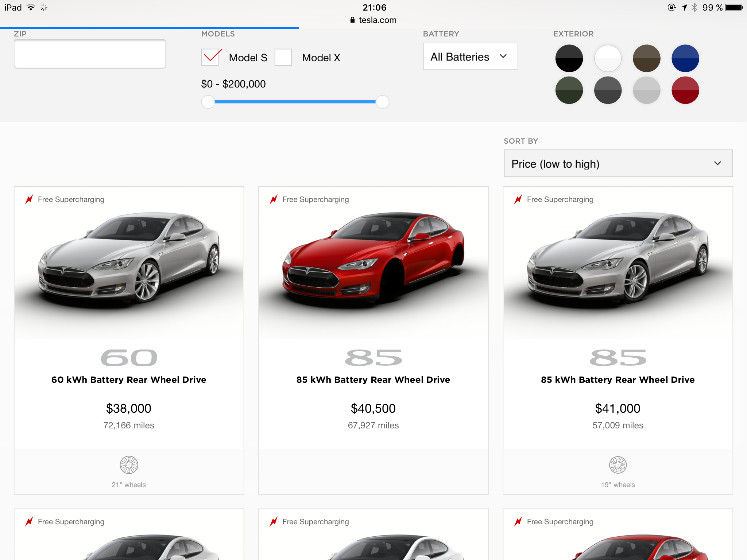This screenshot has height=560, width=747.
Task: Click the lock icon beside tesla.com
Action: coord(352,20)
